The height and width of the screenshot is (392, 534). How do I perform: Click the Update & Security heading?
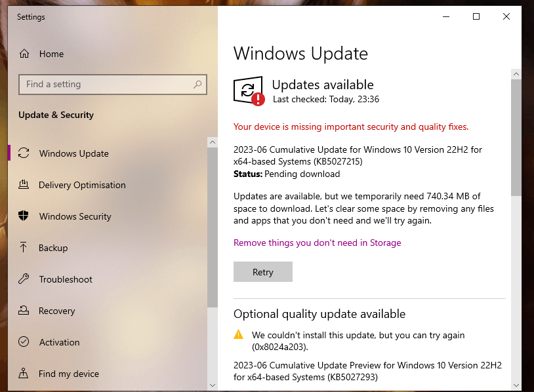point(56,115)
